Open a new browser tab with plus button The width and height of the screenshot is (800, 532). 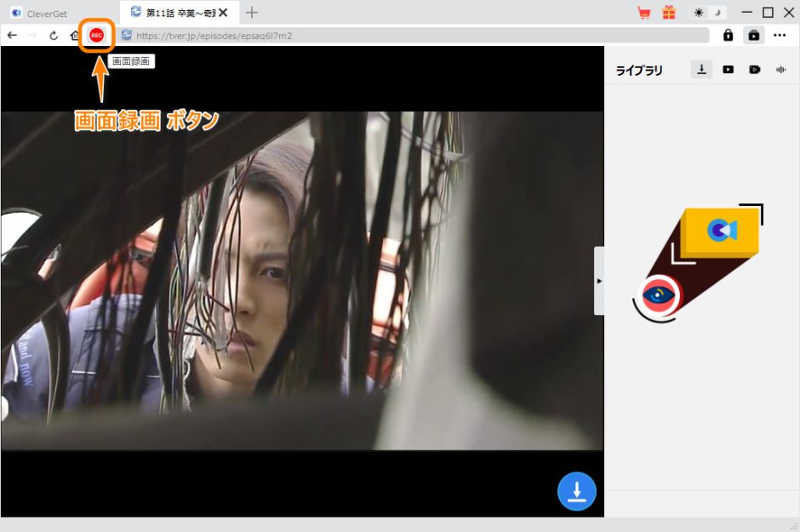[x=250, y=12]
